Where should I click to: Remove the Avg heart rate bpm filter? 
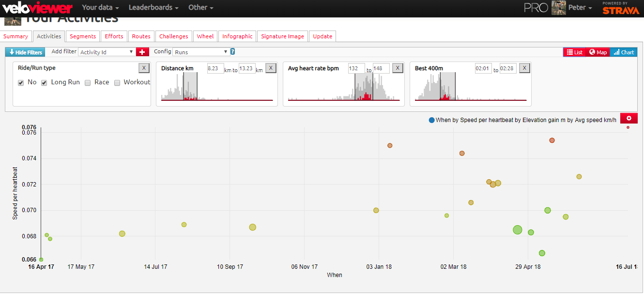coord(398,68)
